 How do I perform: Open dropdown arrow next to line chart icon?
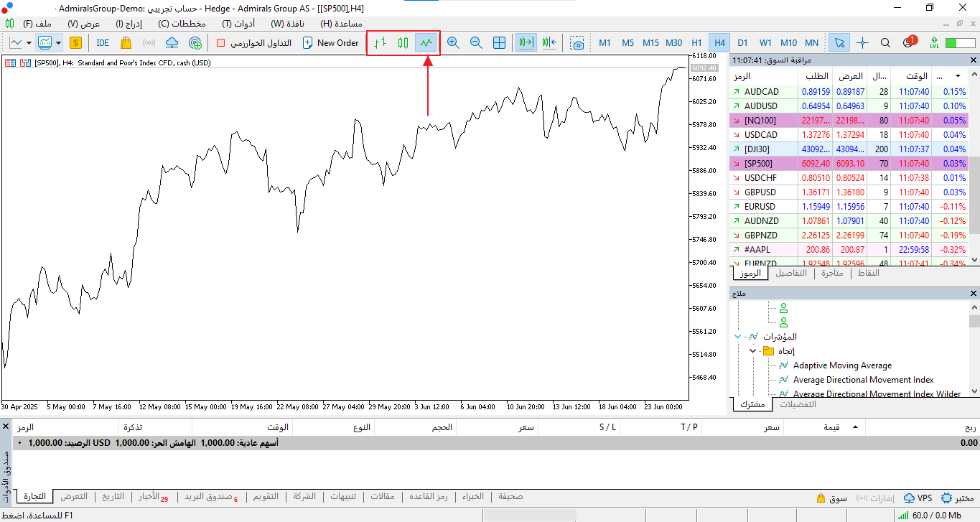coord(29,43)
